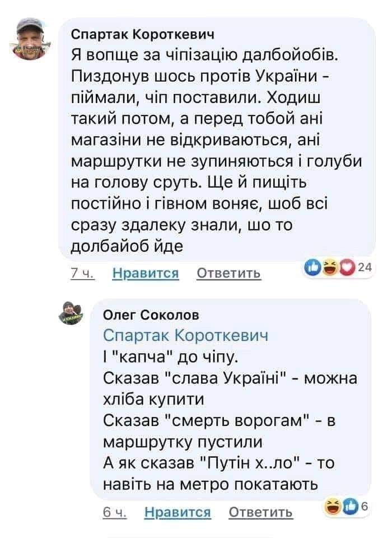The image size is (392, 538).
Task: Open mentioned Спартак Короткевич link in reply
Action: pyautogui.click(x=186, y=335)
